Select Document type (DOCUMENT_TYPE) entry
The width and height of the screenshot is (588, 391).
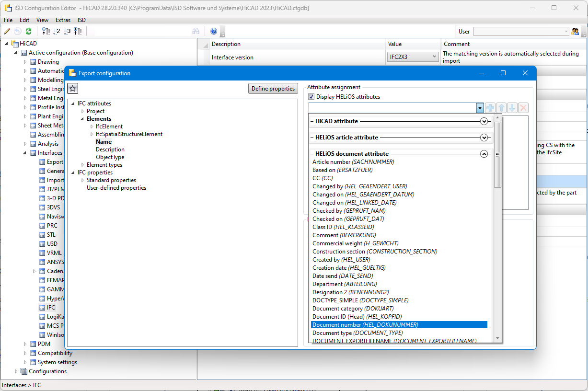click(357, 333)
